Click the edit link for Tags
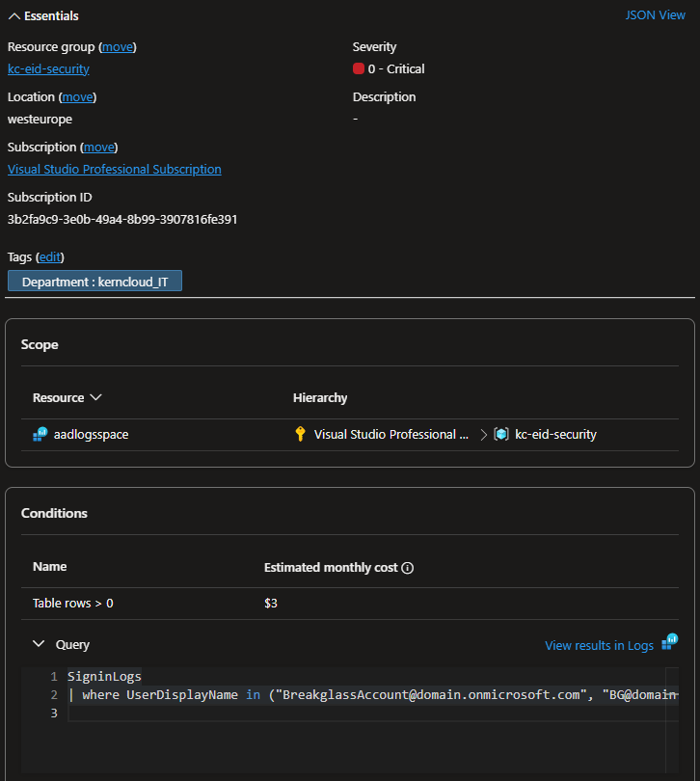The width and height of the screenshot is (700, 781). click(x=50, y=257)
